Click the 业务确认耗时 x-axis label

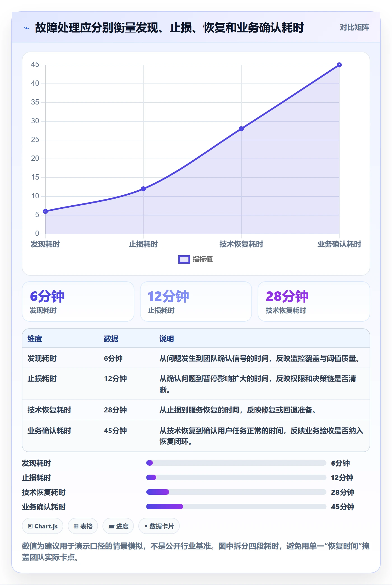pos(339,244)
